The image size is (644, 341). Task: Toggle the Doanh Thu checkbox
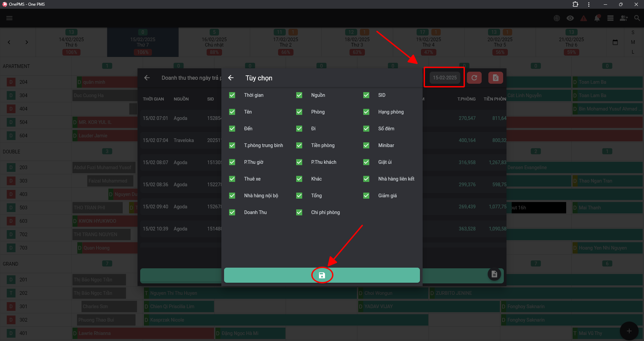[232, 212]
